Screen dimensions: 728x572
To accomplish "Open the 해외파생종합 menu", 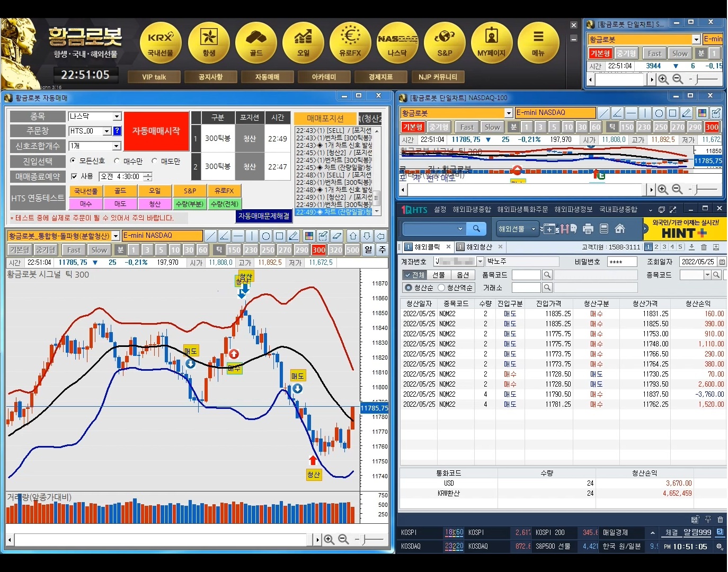I will point(472,209).
